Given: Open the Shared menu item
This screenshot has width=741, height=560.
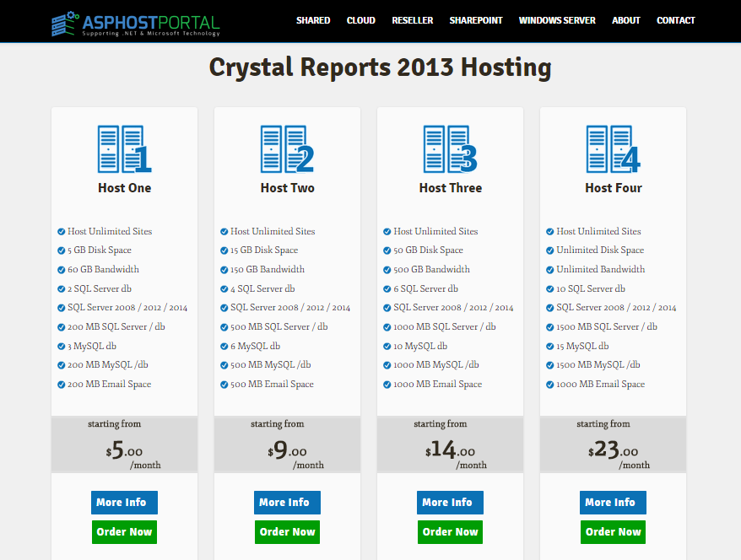Looking at the screenshot, I should coord(313,20).
